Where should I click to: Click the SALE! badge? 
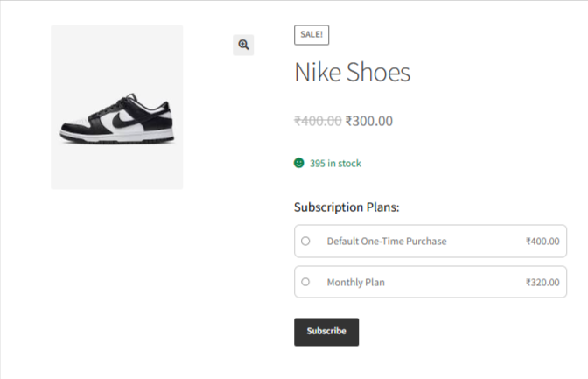pyautogui.click(x=311, y=34)
